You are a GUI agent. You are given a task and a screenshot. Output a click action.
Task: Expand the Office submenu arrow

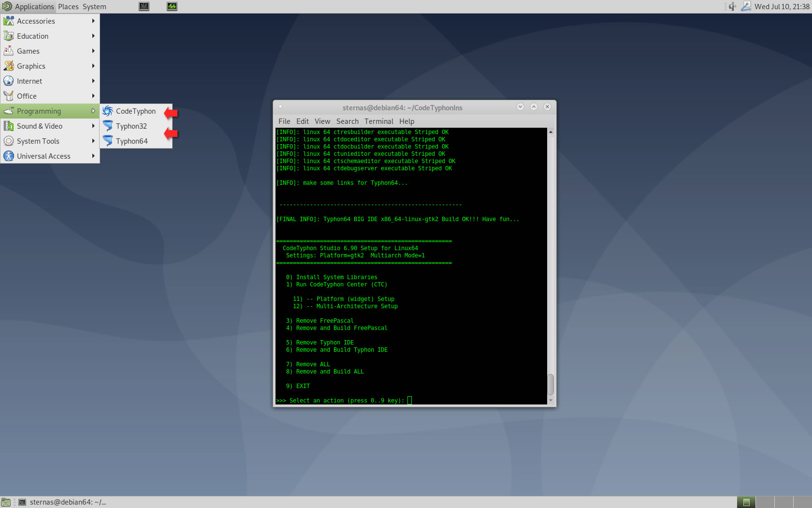pos(93,96)
